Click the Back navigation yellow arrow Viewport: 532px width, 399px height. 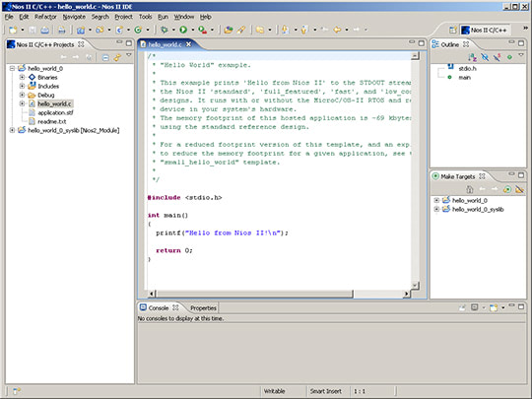(337, 30)
